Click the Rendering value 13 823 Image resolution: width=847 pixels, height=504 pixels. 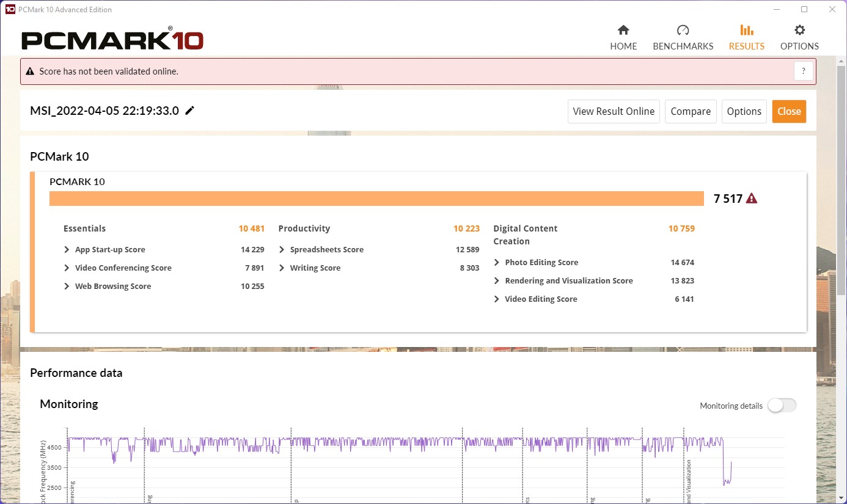(x=683, y=281)
